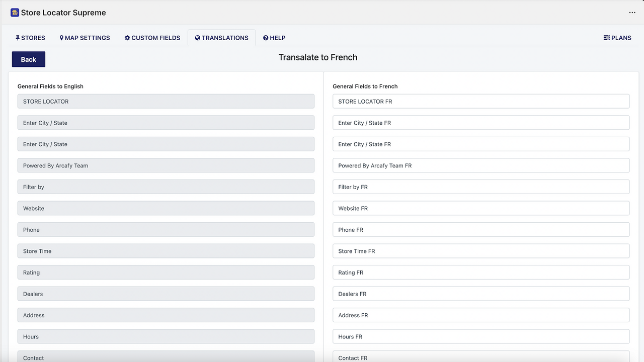Click the English Rating field
The image size is (644, 362).
(x=166, y=272)
